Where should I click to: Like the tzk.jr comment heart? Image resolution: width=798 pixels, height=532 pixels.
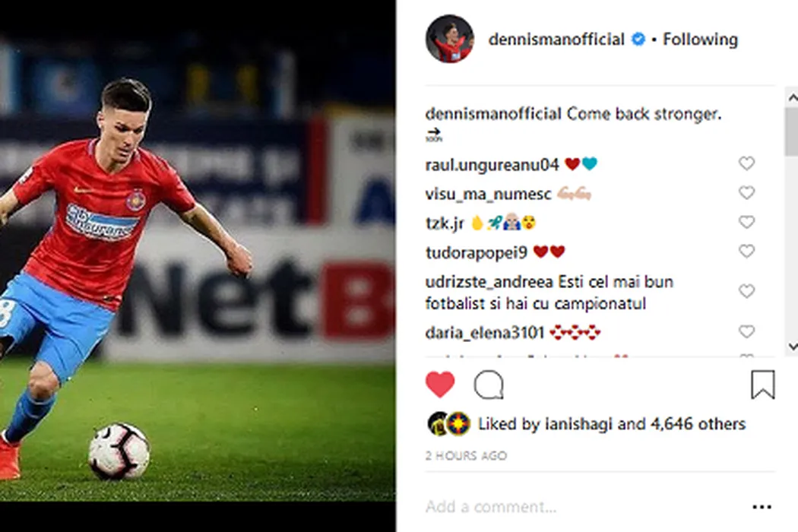[x=746, y=223]
